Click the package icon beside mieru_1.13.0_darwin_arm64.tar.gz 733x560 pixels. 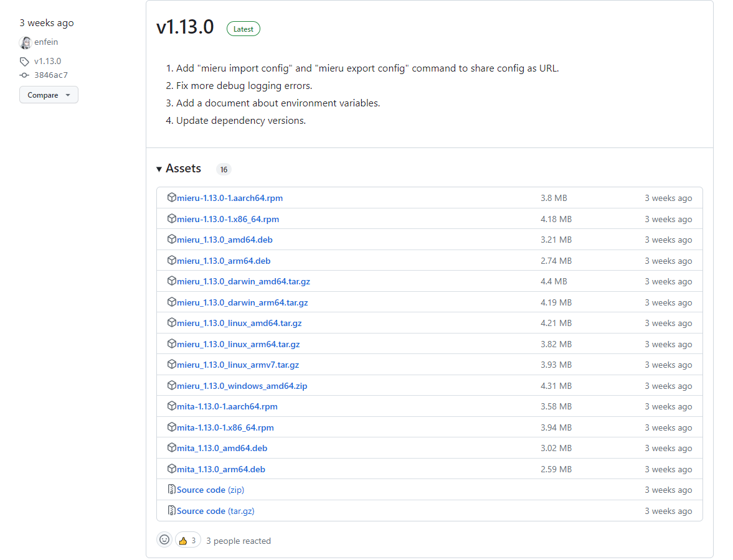(171, 302)
